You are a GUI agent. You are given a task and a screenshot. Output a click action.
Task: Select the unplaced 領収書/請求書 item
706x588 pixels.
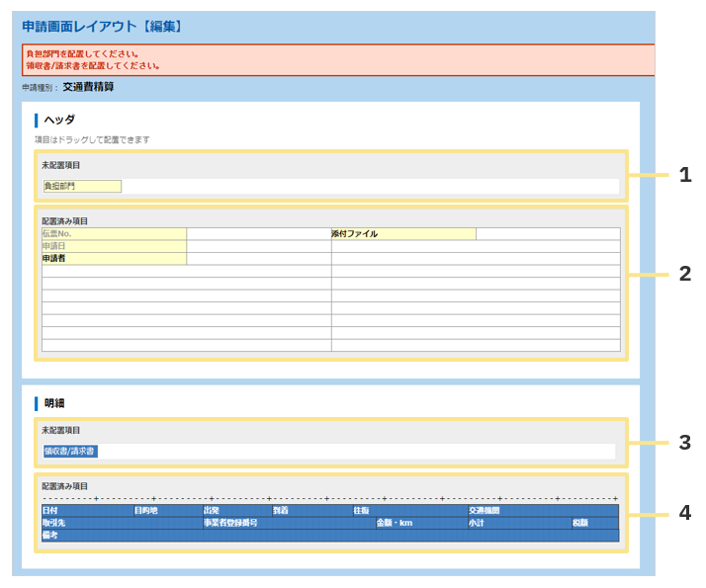pyautogui.click(x=70, y=452)
